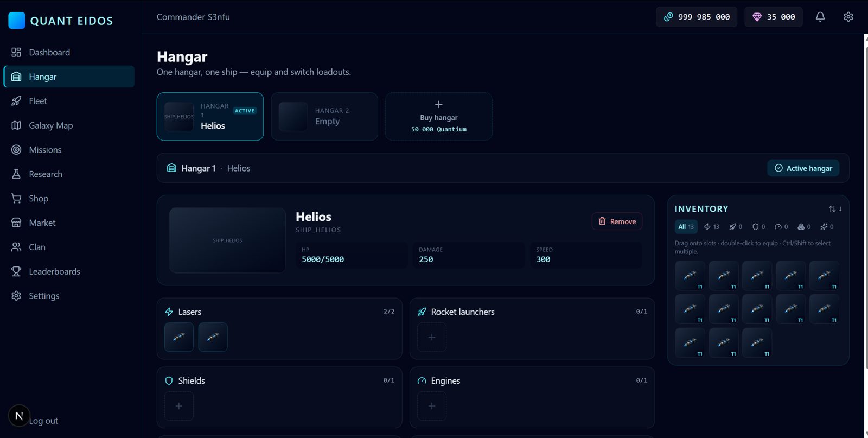
Task: Filter inventory by hexagon cluster icon
Action: click(x=804, y=227)
